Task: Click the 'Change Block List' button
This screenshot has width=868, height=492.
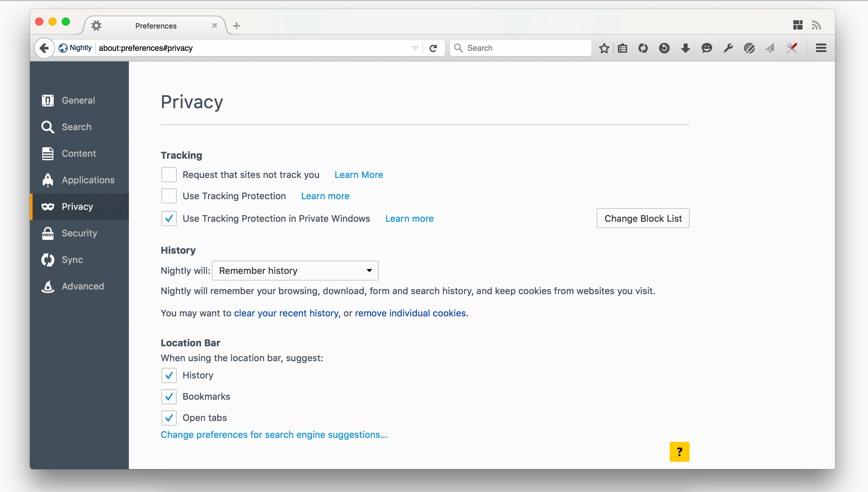Action: pyautogui.click(x=642, y=218)
